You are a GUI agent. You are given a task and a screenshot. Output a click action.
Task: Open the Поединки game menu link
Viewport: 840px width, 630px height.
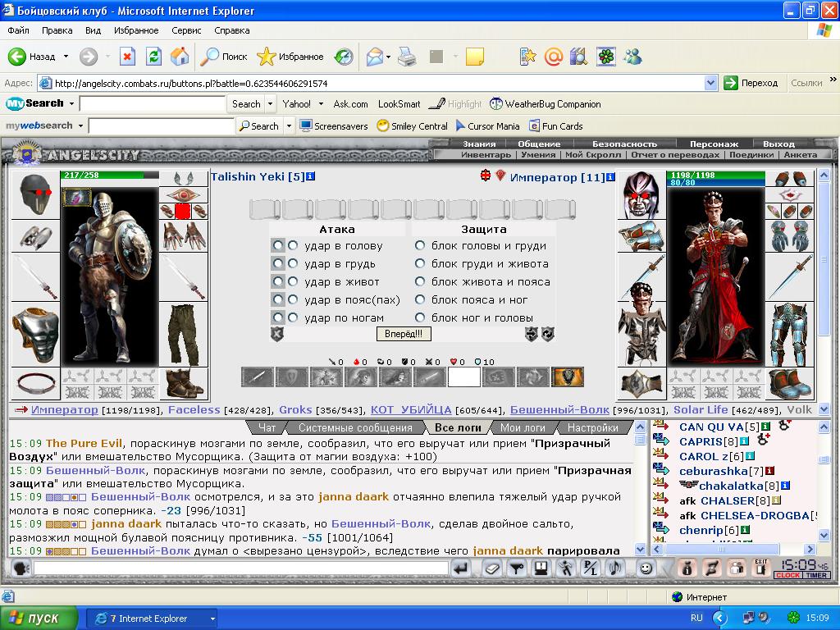point(751,155)
